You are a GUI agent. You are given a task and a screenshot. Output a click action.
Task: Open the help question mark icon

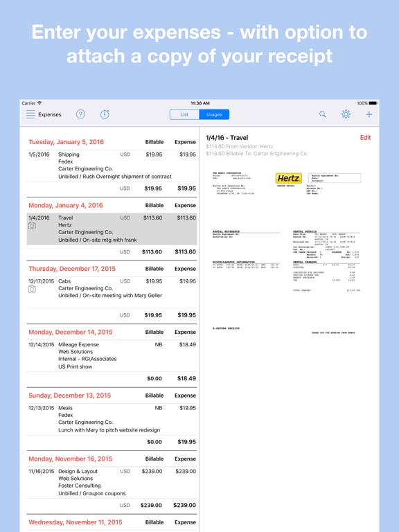coord(80,114)
